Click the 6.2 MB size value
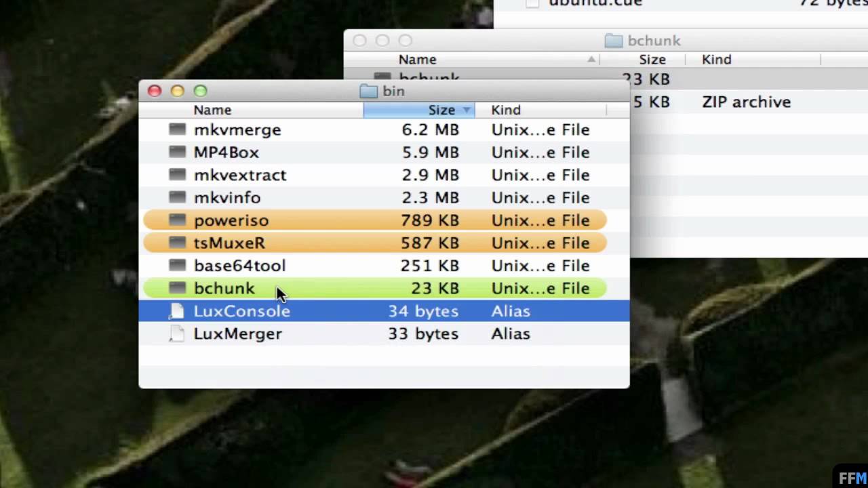The width and height of the screenshot is (868, 488). pyautogui.click(x=431, y=129)
